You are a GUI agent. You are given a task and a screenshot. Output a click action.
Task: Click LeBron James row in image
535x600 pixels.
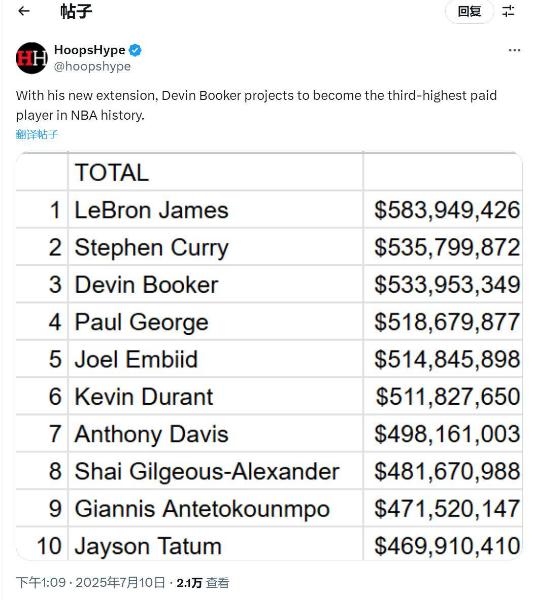pyautogui.click(x=269, y=210)
